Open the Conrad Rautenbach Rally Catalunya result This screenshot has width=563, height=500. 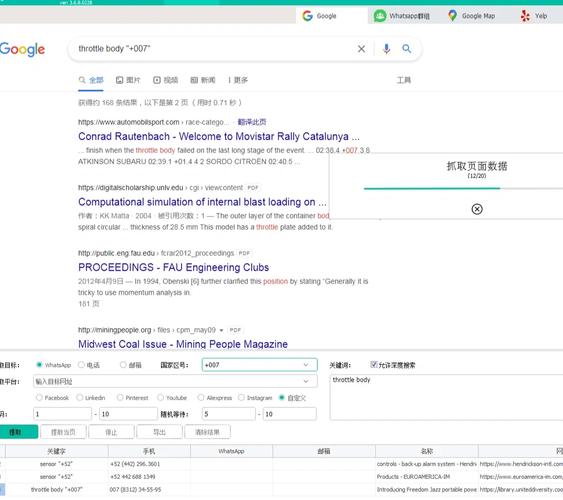(x=219, y=136)
